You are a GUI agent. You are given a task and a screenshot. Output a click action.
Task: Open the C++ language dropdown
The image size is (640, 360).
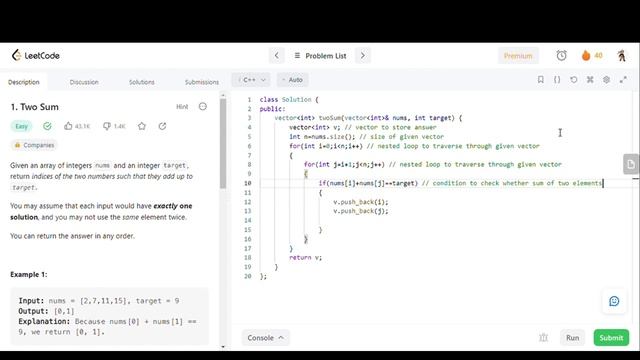[251, 80]
